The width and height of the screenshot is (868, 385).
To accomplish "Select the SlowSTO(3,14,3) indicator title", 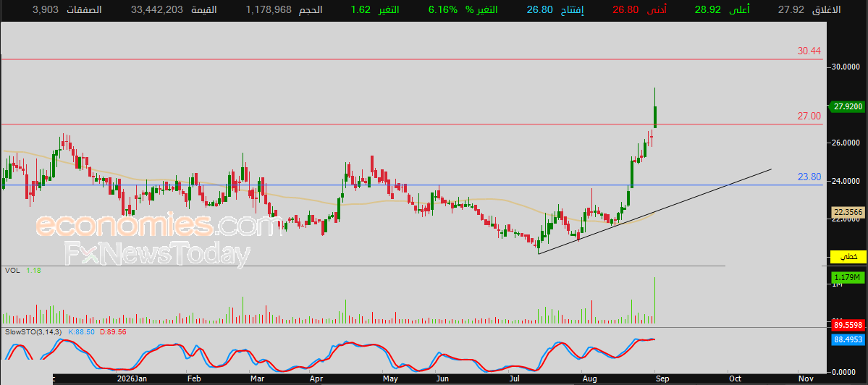I will [34, 332].
